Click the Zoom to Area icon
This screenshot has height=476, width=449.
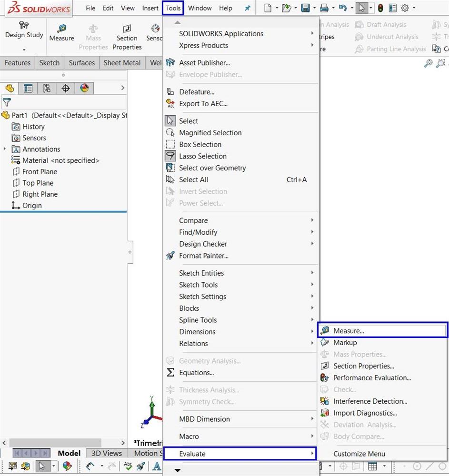(x=440, y=63)
